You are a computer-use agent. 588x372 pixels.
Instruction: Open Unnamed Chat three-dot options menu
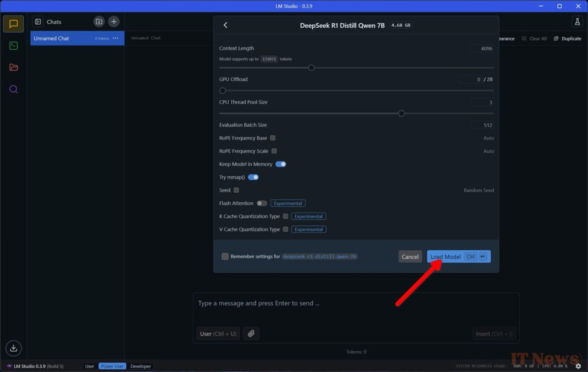(x=115, y=38)
